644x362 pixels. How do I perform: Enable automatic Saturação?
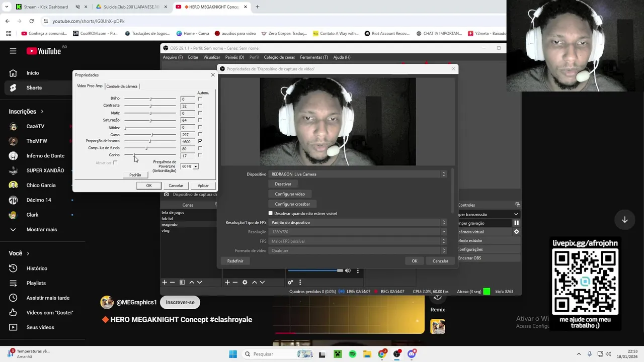click(200, 120)
